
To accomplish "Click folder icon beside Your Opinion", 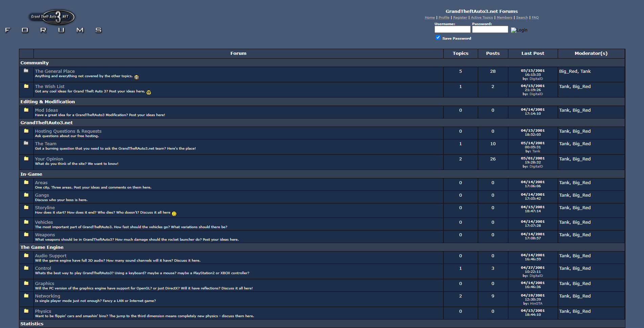I will (x=26, y=158).
